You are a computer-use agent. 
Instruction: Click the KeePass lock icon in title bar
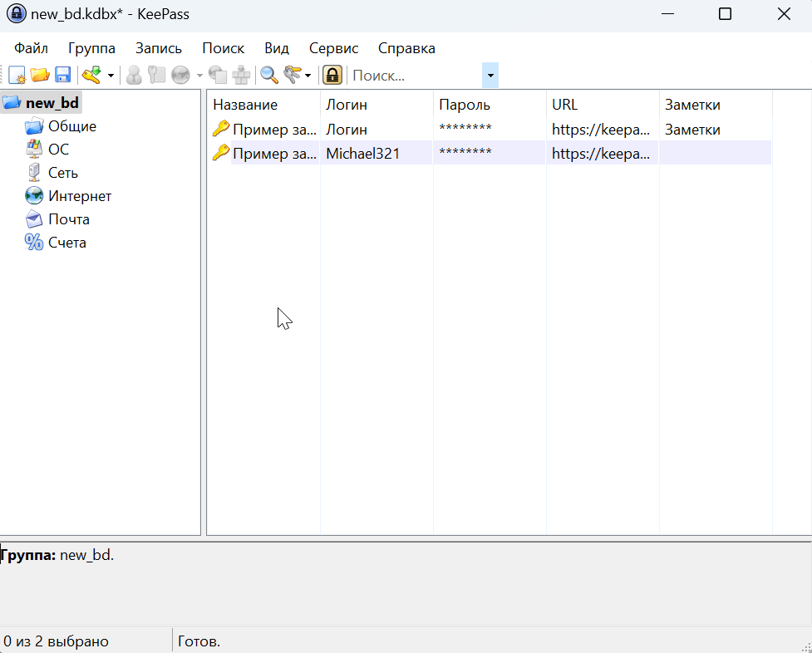pos(16,14)
